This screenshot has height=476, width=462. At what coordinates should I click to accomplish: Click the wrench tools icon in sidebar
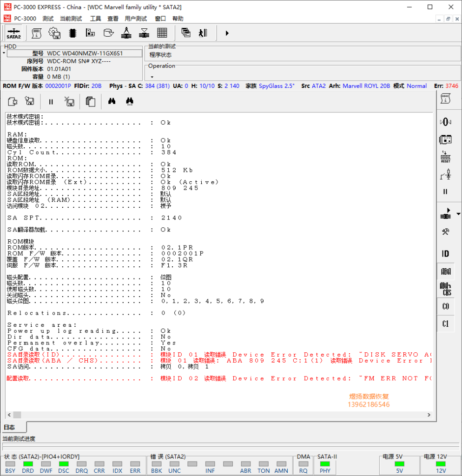click(x=445, y=232)
